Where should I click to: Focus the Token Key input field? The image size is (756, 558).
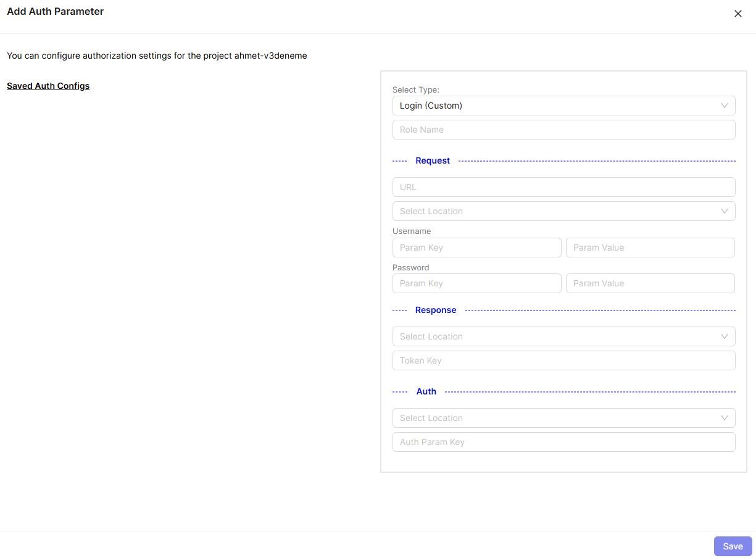click(x=563, y=360)
